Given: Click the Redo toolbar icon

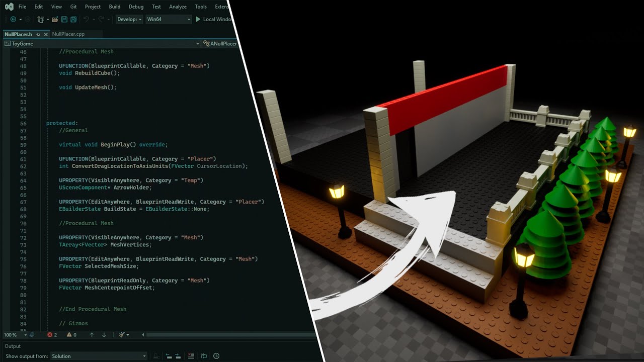Looking at the screenshot, I should coord(101,19).
